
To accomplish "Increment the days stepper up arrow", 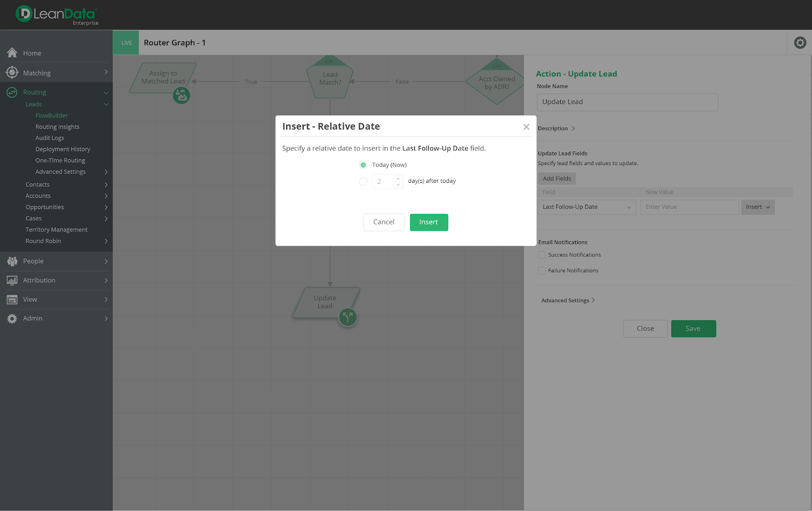I will point(398,178).
